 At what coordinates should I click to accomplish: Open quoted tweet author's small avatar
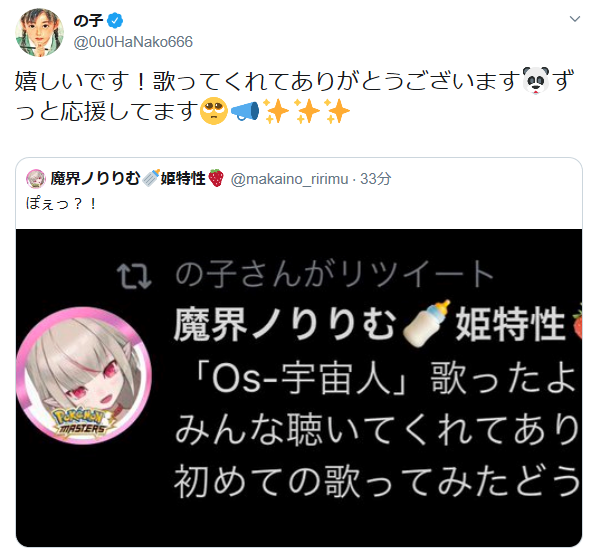point(36,178)
